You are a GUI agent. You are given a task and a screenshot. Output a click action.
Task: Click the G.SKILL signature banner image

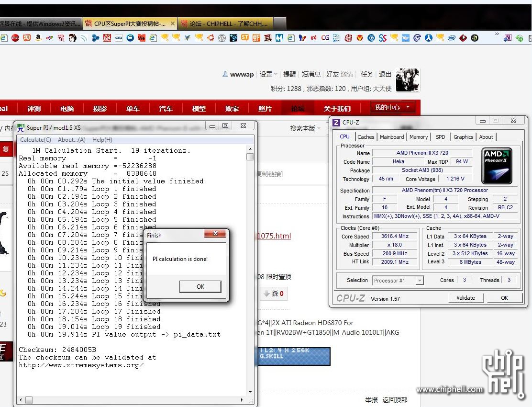click(294, 356)
